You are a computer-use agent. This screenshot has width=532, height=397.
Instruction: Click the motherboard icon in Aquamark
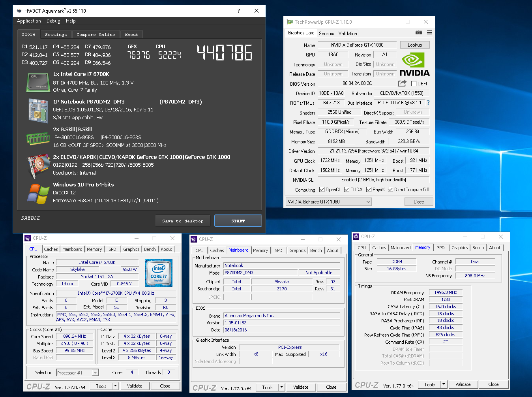tap(38, 110)
